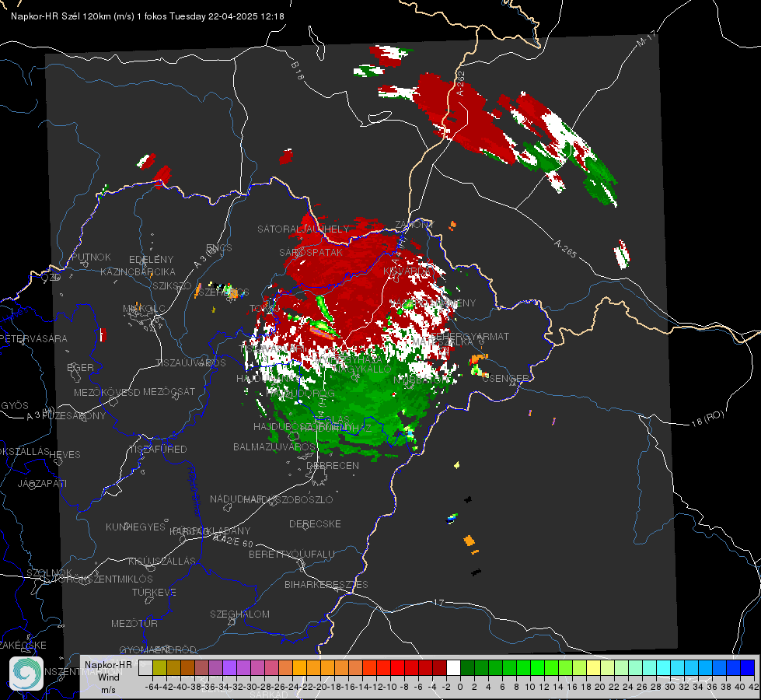Image resolution: width=761 pixels, height=700 pixels.
Task: Click the PÉTERVÁSÁRA town label
Action: (33, 338)
